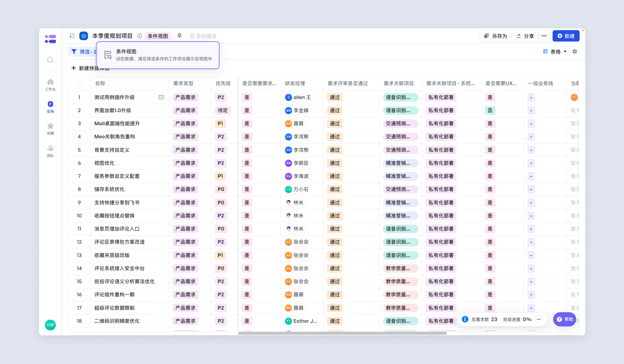Open the 服务参数自定义配置 item
The width and height of the screenshot is (624, 364).
(x=117, y=176)
